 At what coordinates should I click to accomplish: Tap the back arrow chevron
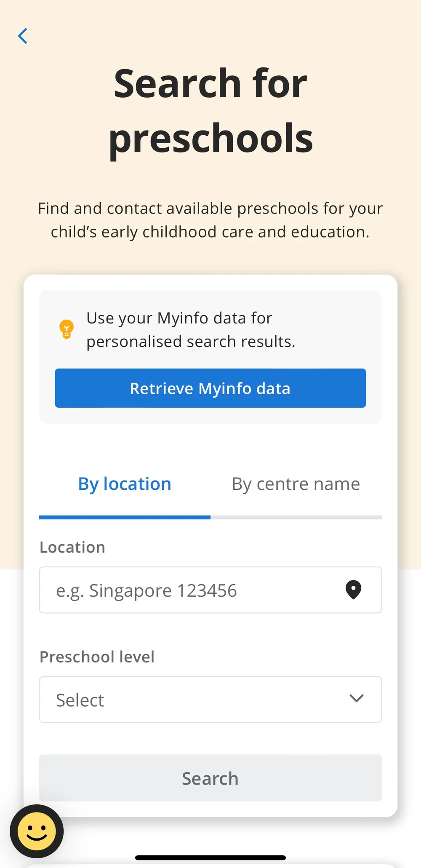tap(23, 36)
